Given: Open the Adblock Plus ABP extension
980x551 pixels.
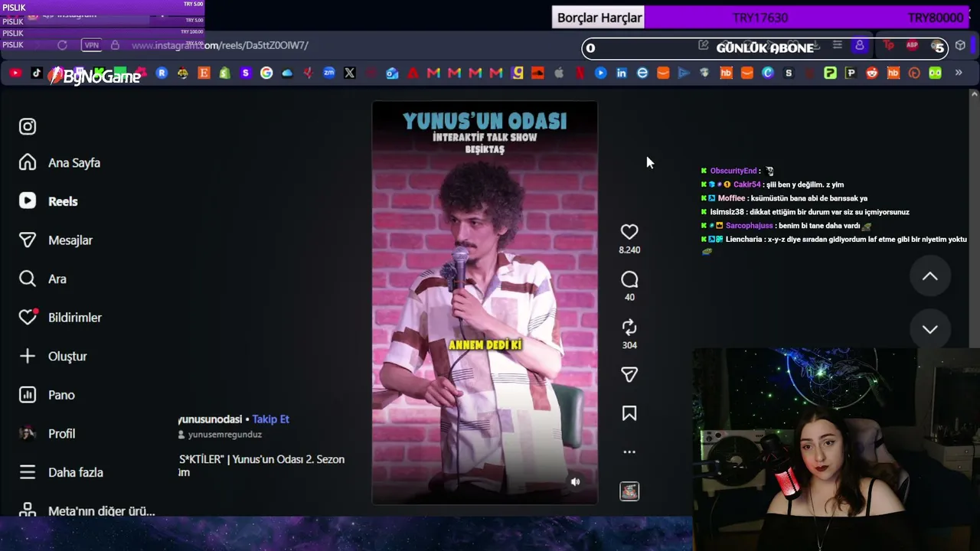Looking at the screenshot, I should (912, 45).
